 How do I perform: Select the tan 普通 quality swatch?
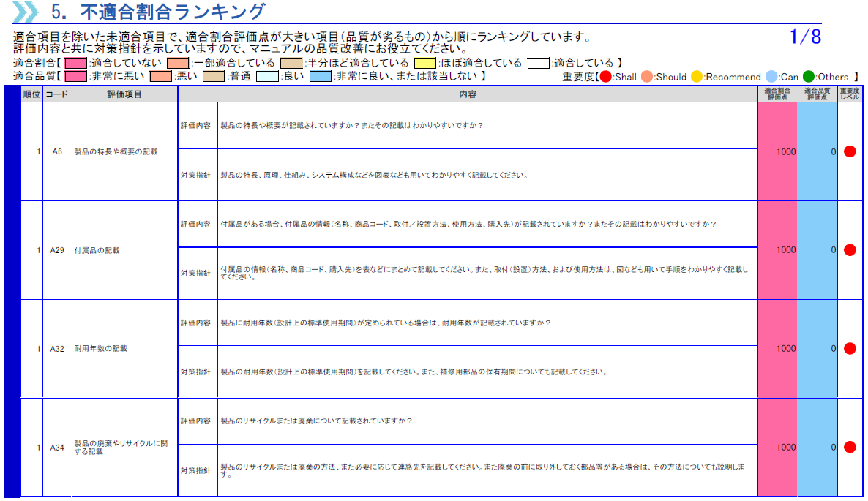pos(214,76)
